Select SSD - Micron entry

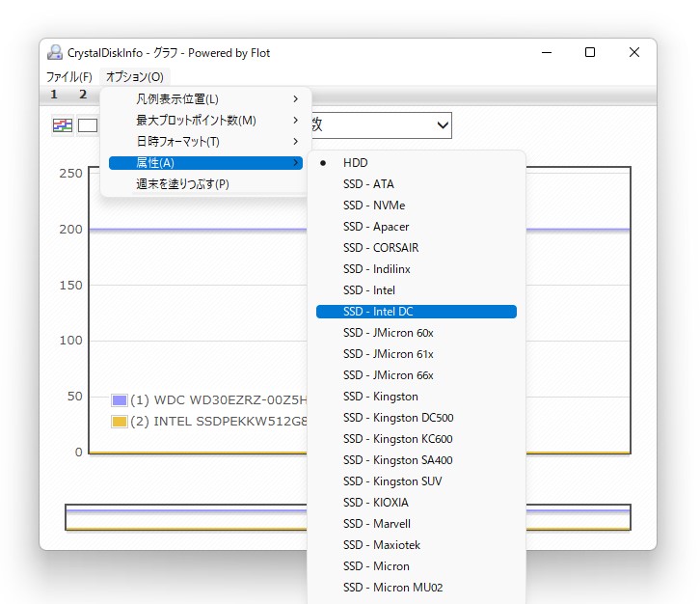coord(417,566)
